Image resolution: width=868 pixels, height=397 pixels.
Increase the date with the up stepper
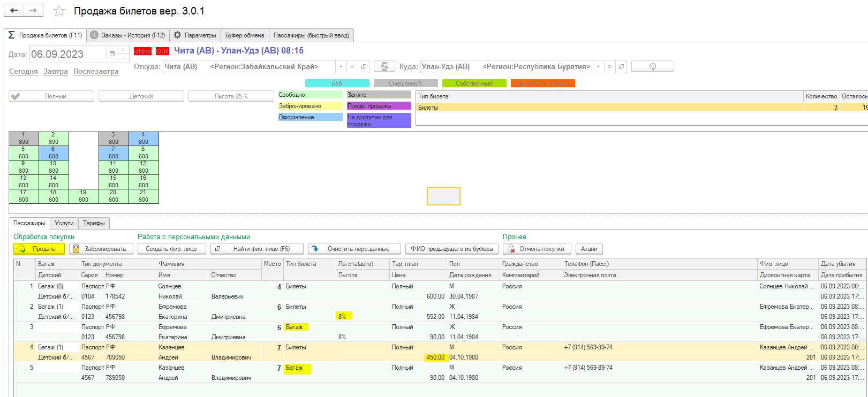coord(124,50)
